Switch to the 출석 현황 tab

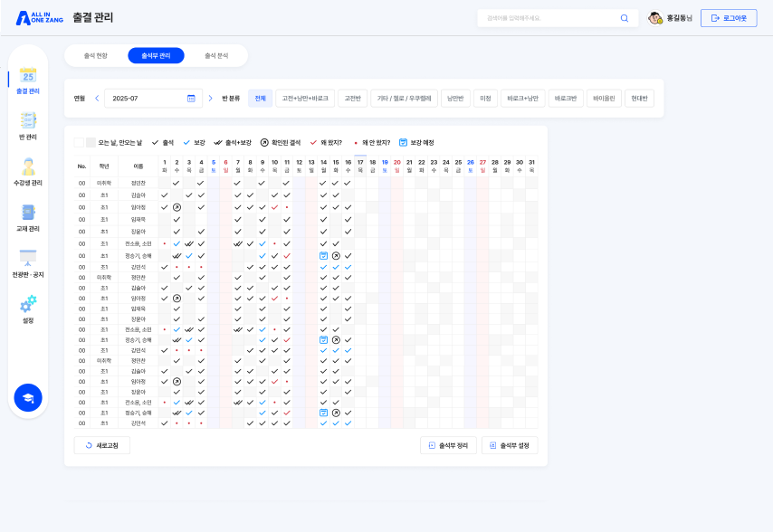point(96,56)
